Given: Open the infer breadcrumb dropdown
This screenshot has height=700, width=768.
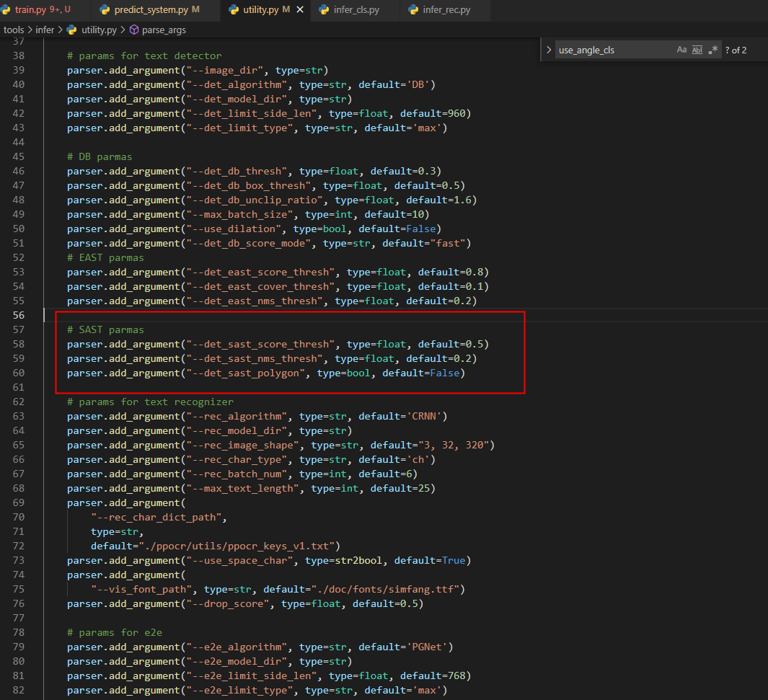Looking at the screenshot, I should [45, 30].
